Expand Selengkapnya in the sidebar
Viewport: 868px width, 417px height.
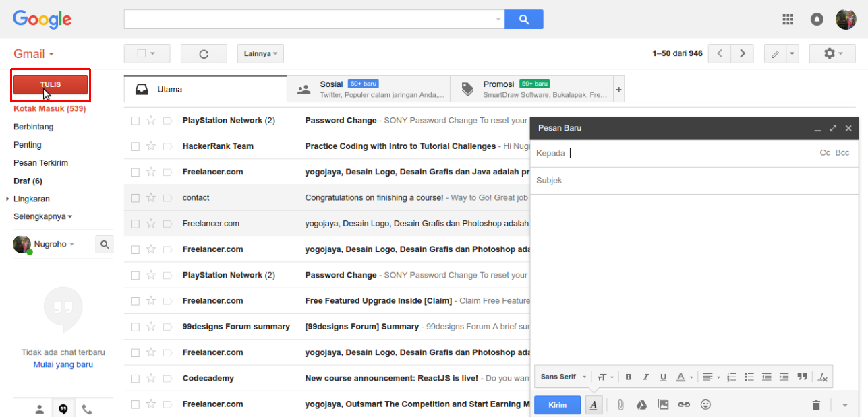tap(40, 216)
